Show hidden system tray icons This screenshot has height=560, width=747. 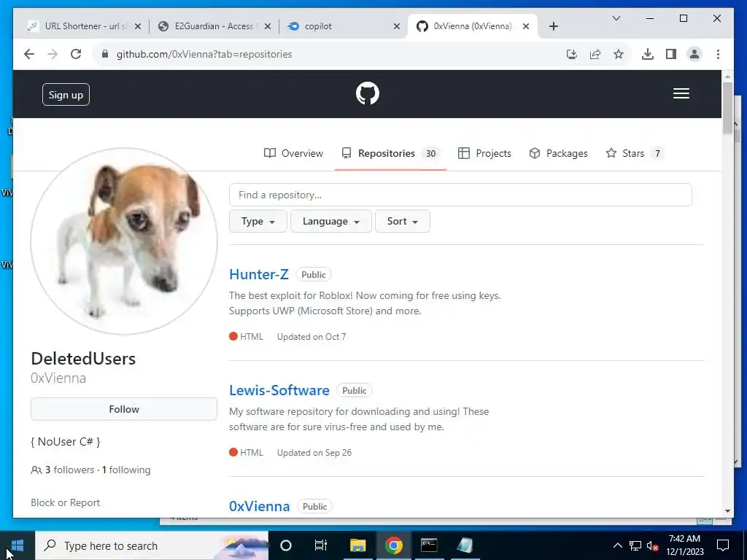[617, 545]
